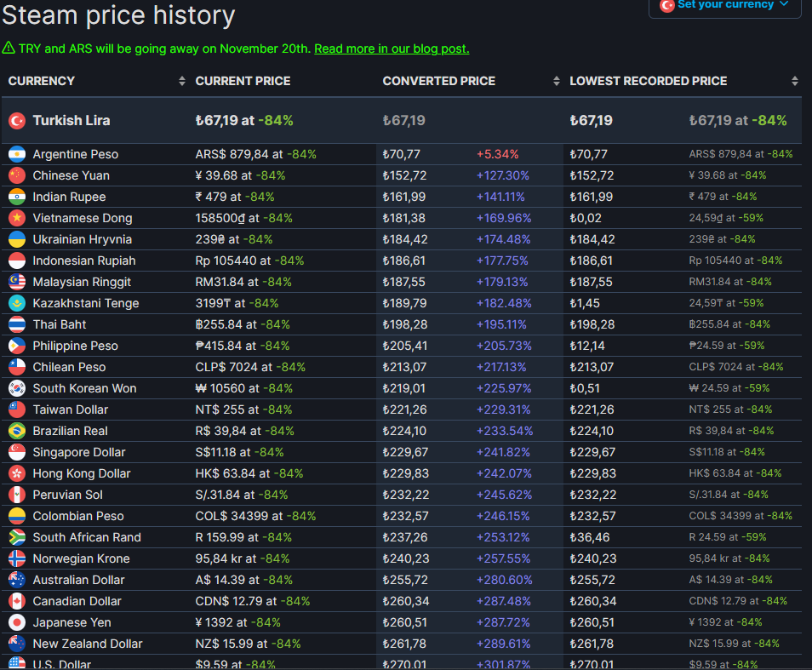Click the Canadian Dollar flag icon
The height and width of the screenshot is (670, 812).
[17, 601]
